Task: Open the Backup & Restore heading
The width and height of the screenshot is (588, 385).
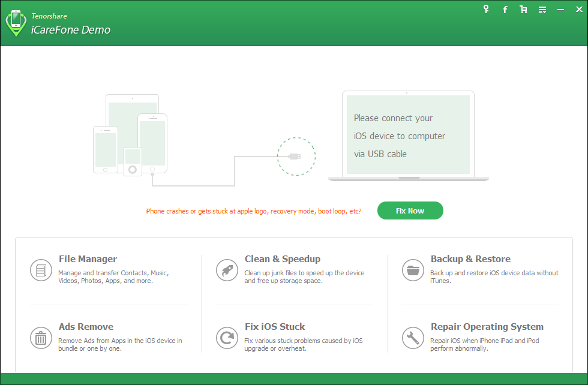Action: click(470, 259)
